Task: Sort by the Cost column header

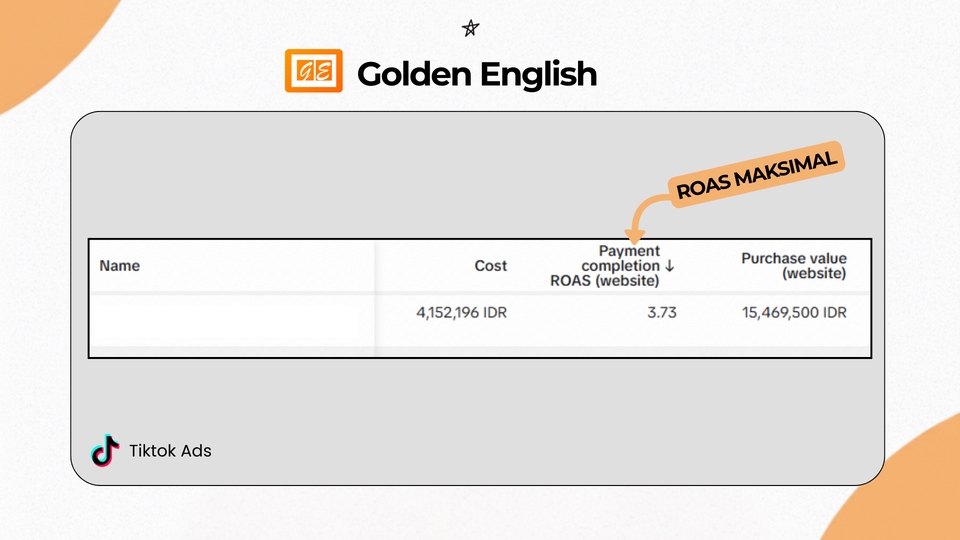Action: [x=490, y=266]
